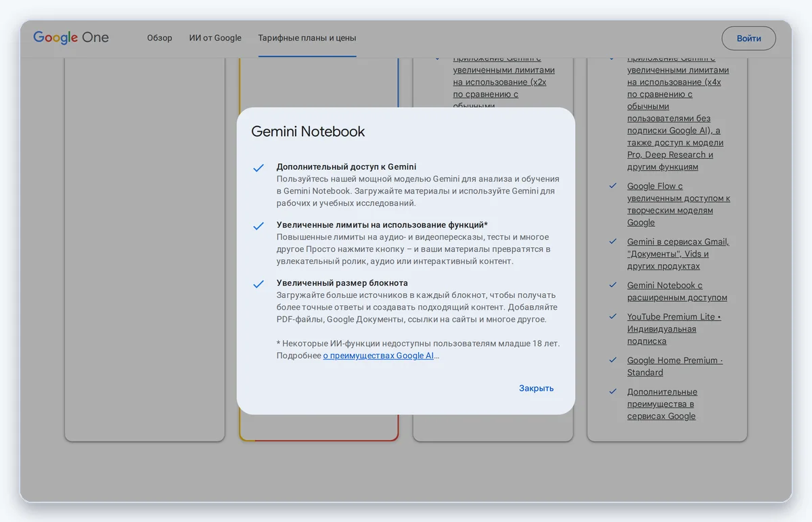This screenshot has width=812, height=522.
Task: Click the paragraph starting Загружайте больше источников
Action: (417, 307)
